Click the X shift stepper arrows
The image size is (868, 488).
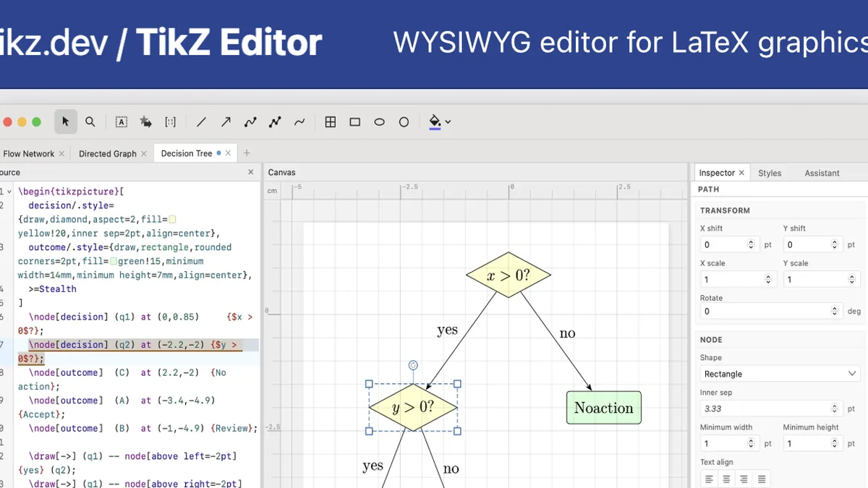tap(751, 245)
